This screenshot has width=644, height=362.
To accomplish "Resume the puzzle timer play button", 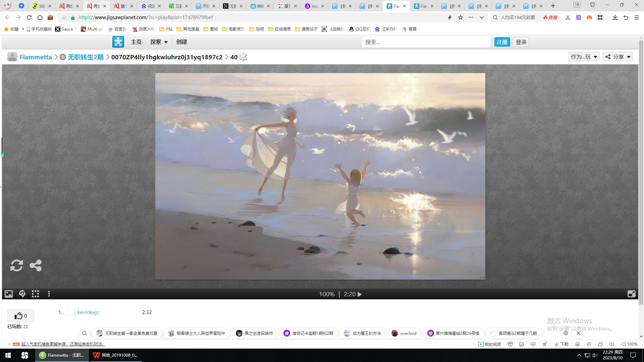I will 360,294.
